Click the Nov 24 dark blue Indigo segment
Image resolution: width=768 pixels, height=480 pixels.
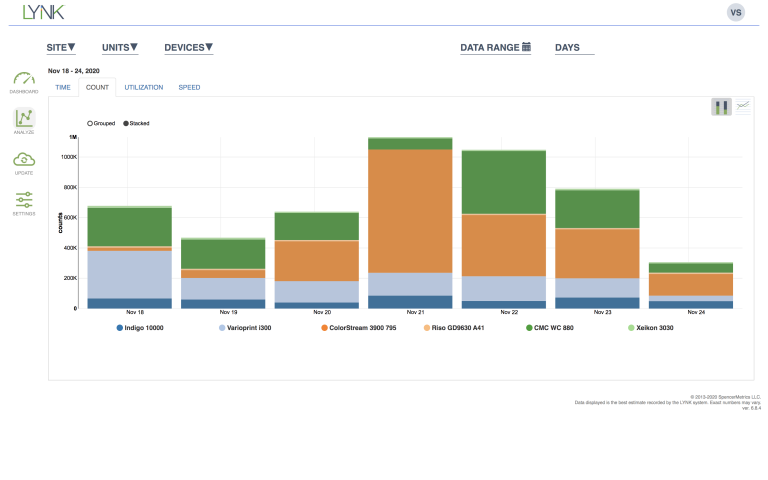(x=691, y=305)
